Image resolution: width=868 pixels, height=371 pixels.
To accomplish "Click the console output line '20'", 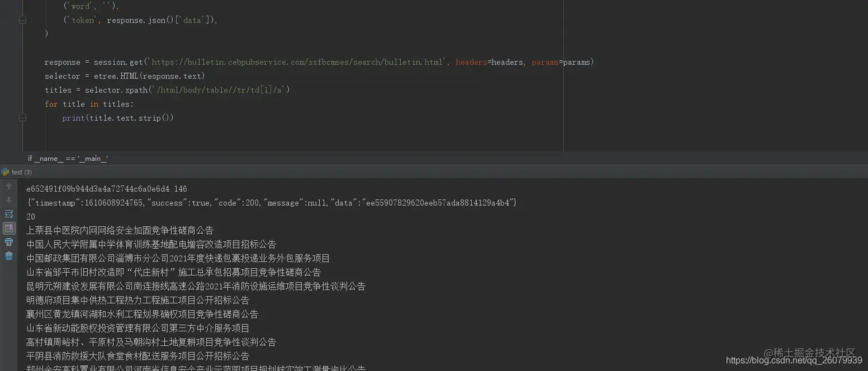I will coord(31,217).
